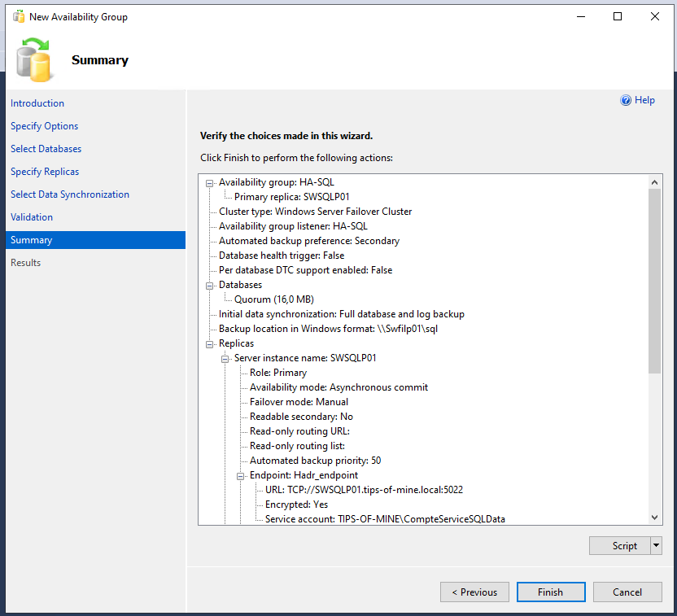Collapse the Databases tree node

pos(209,286)
